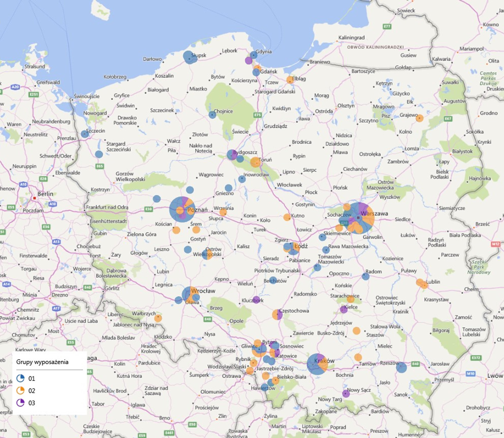Click the Wrocław pie chart marker
This screenshot has width=504, height=438.
pyautogui.click(x=190, y=294)
